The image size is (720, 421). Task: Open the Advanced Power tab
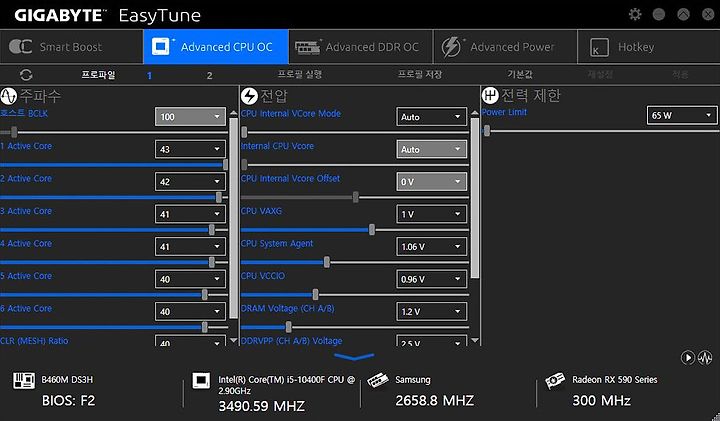pos(505,47)
